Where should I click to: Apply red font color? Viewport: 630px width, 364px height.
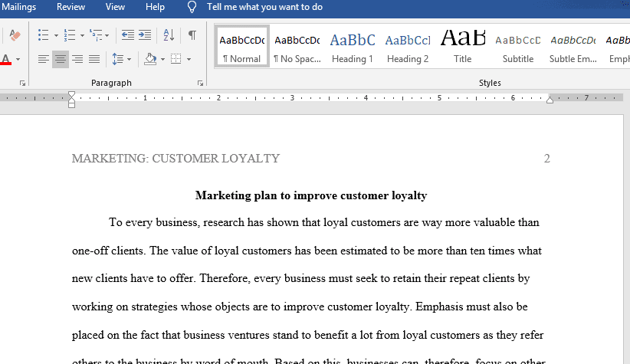[x=5, y=60]
